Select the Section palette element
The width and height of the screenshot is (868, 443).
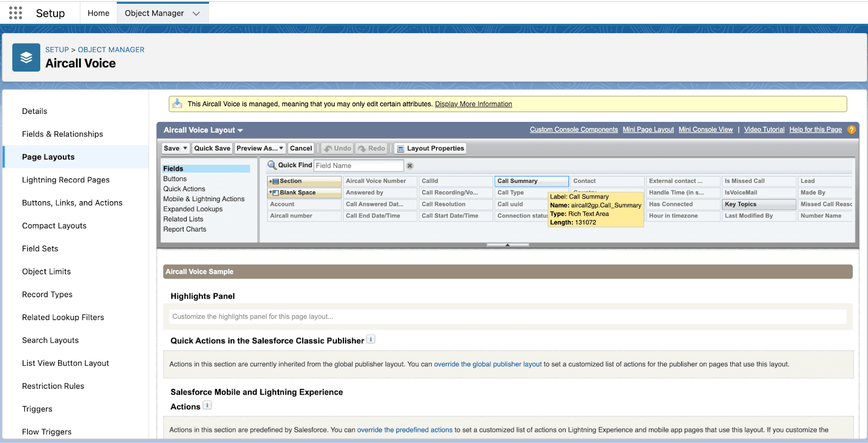coord(304,181)
